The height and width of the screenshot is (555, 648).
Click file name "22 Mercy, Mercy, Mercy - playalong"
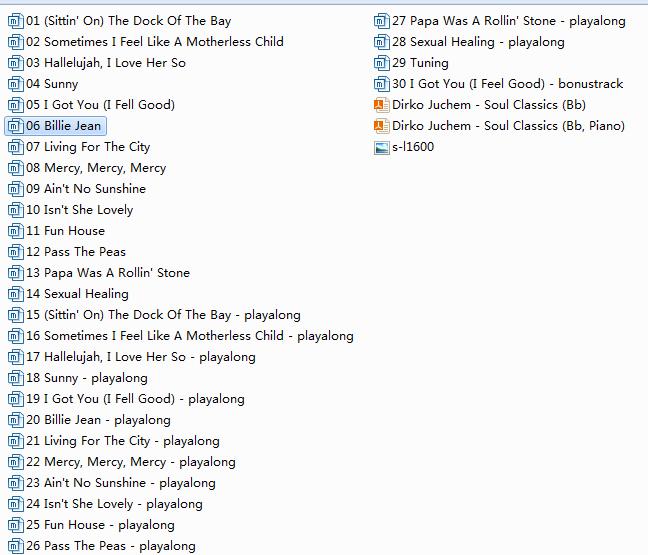coord(131,462)
